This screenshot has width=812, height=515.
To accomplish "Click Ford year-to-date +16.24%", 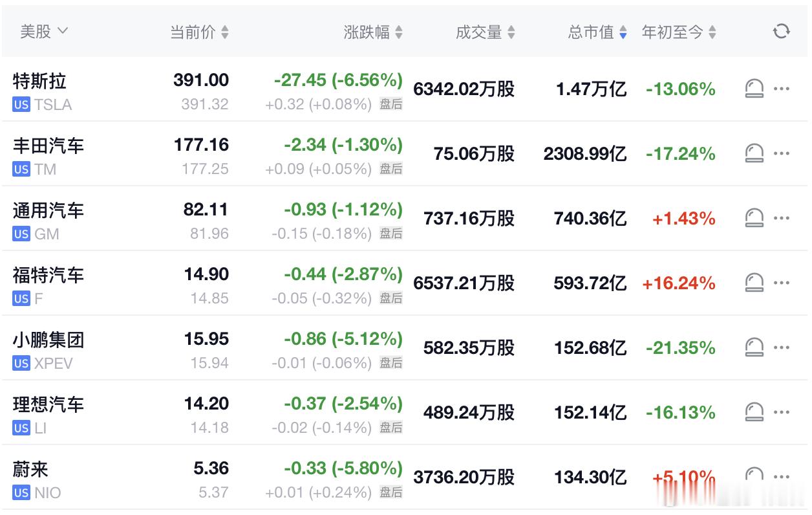I will [x=679, y=283].
